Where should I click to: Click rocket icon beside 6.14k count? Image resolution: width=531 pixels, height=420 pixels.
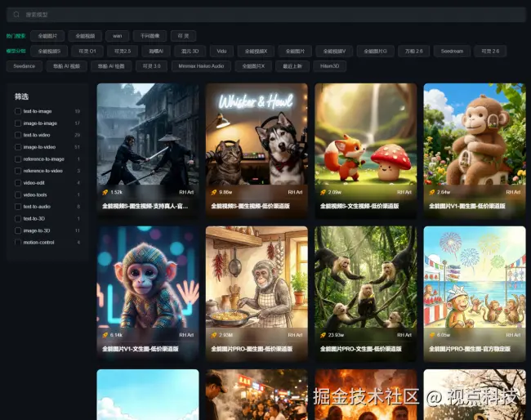point(105,335)
